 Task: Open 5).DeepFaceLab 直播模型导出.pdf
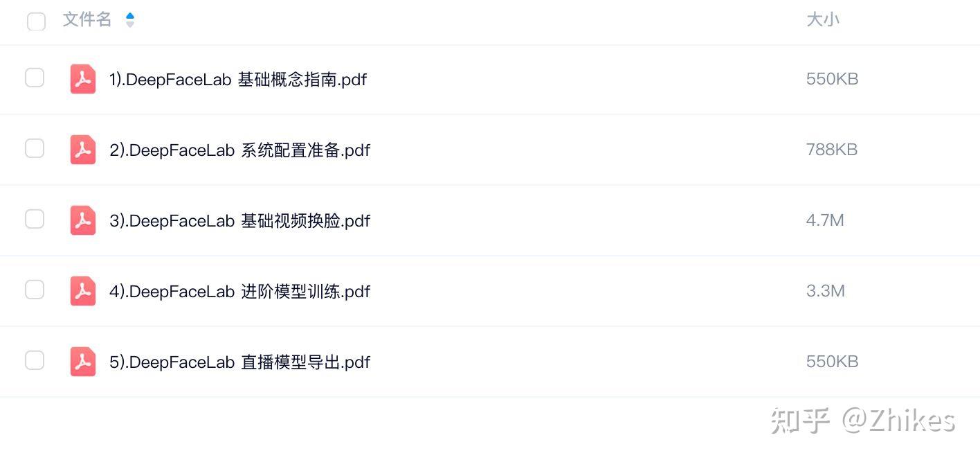coord(239,362)
